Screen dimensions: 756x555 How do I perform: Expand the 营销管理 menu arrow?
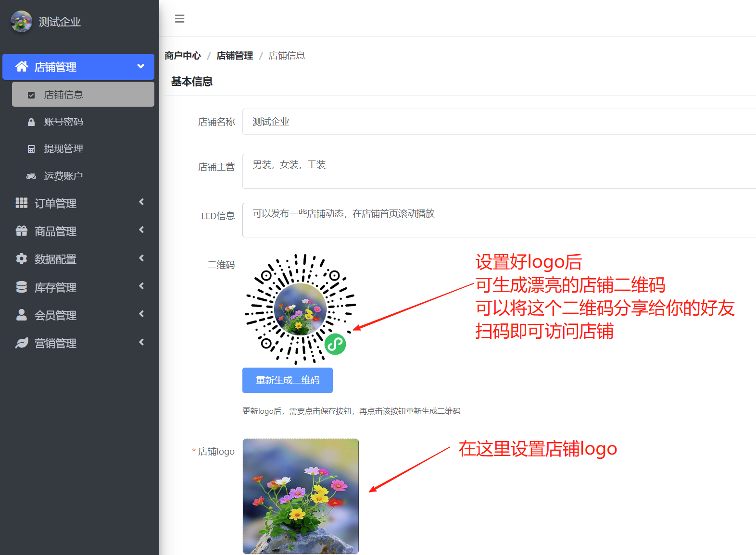tap(141, 342)
